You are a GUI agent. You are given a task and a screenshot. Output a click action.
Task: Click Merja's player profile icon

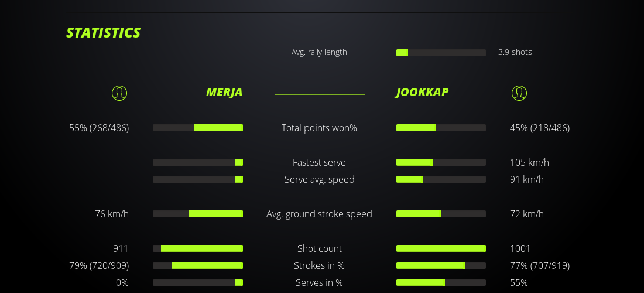[119, 93]
